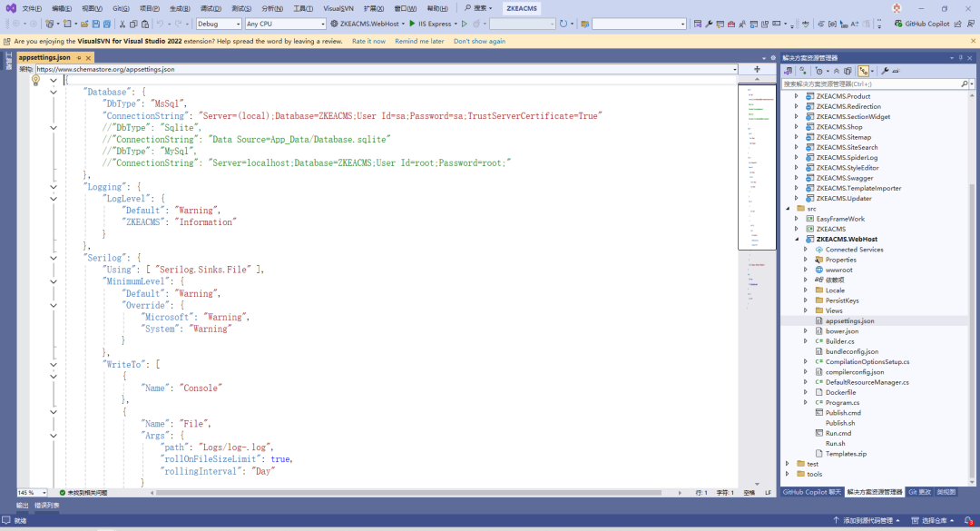Toggle pin on appsettings.json tab
The image size is (980, 531).
(79, 57)
